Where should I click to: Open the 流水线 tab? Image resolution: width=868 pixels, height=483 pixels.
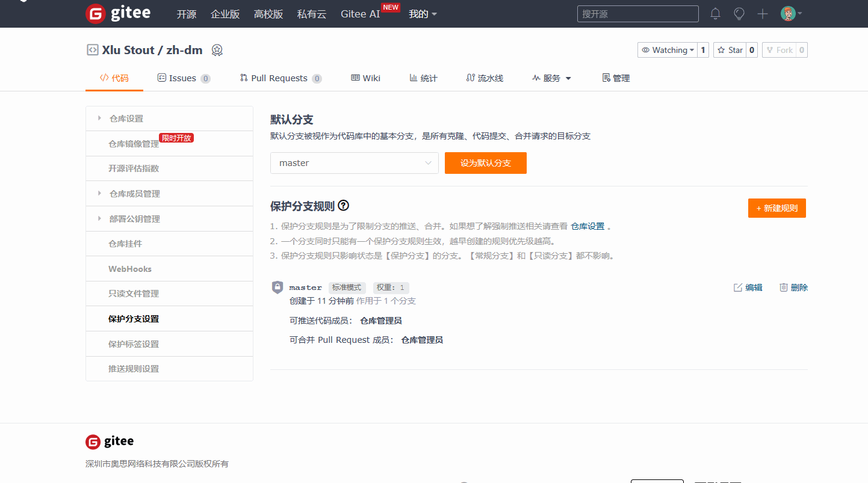coord(485,78)
